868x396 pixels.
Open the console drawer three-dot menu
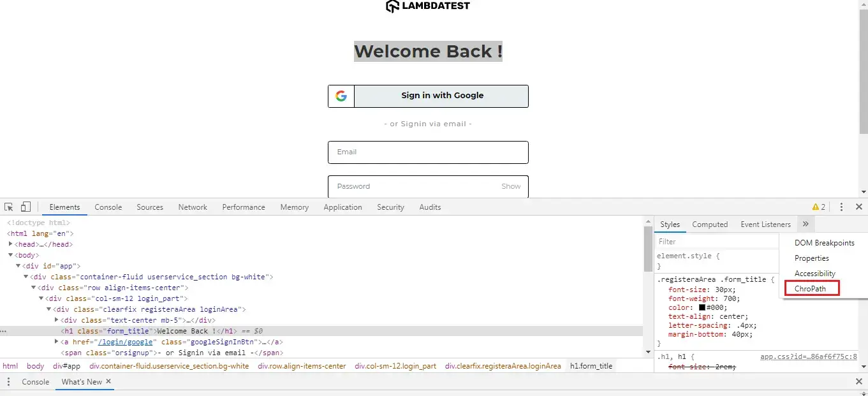(x=9, y=382)
